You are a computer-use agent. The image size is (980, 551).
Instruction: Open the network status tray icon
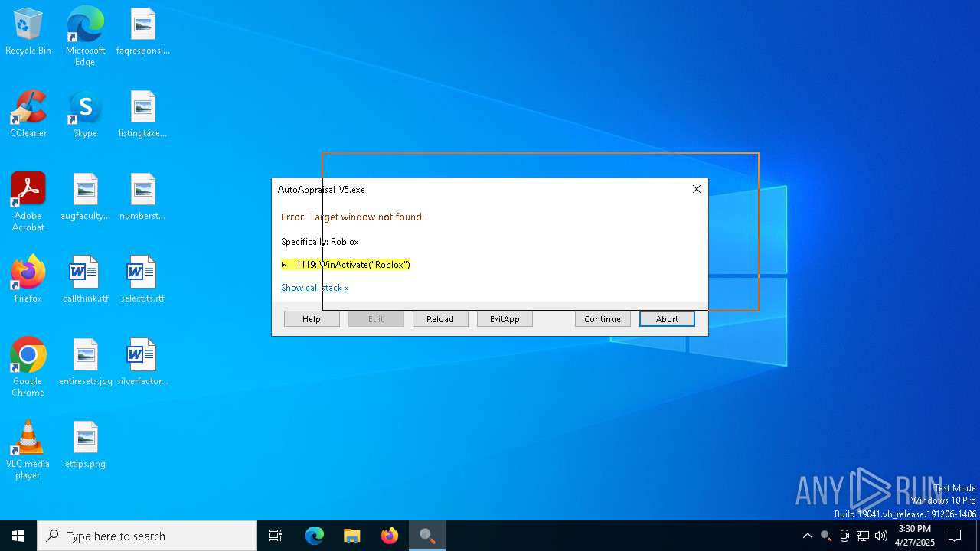[863, 536]
